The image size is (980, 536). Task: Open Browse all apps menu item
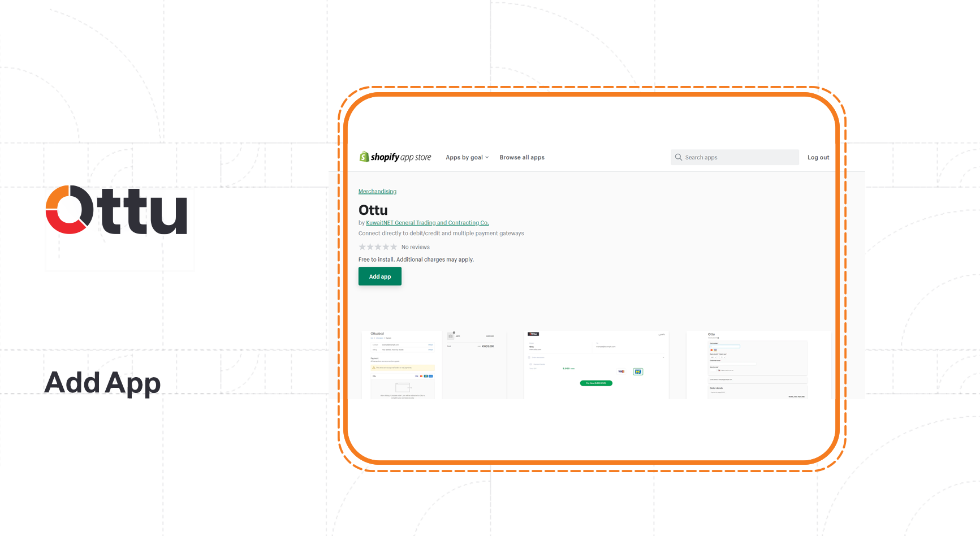tap(522, 158)
